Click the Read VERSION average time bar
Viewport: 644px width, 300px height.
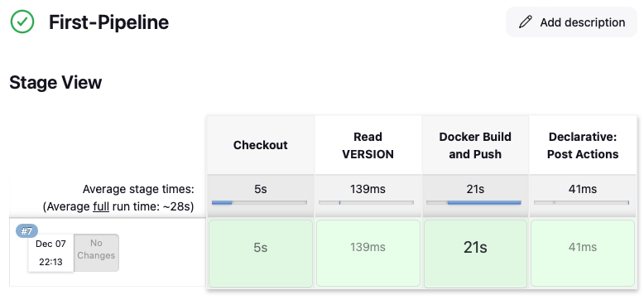coord(367,202)
